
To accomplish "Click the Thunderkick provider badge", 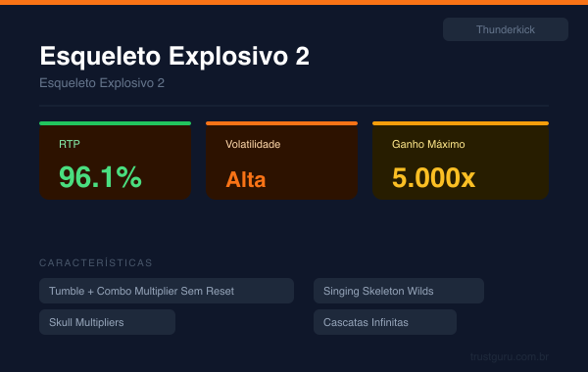I will [505, 29].
